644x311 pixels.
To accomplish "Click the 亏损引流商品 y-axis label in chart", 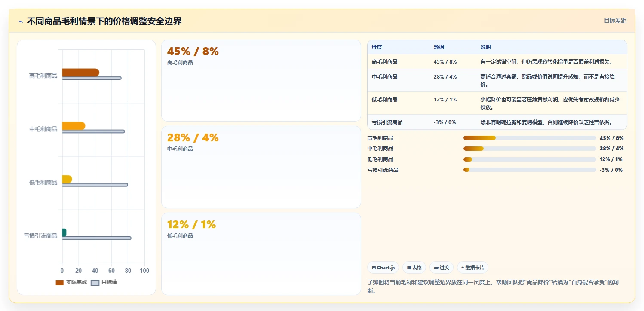I will [40, 236].
